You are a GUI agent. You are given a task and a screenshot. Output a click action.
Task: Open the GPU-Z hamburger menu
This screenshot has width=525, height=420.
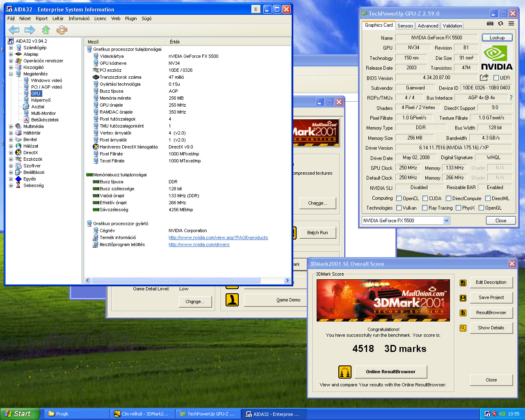tap(511, 24)
